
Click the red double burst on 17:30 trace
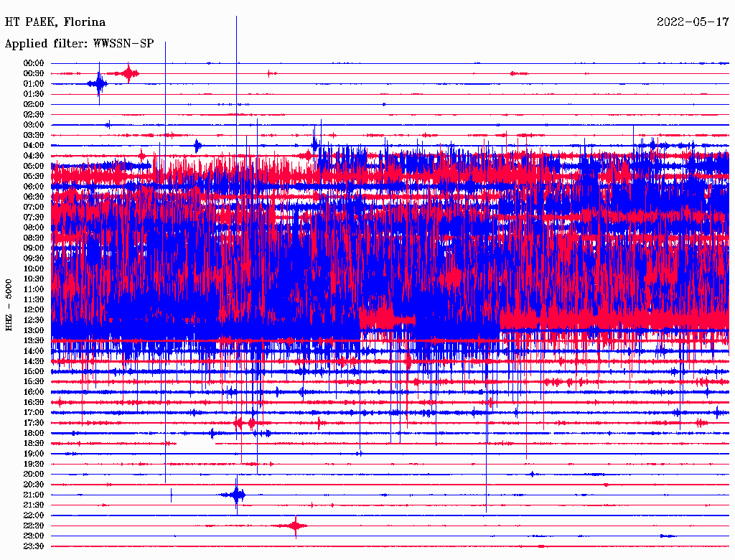[245, 423]
